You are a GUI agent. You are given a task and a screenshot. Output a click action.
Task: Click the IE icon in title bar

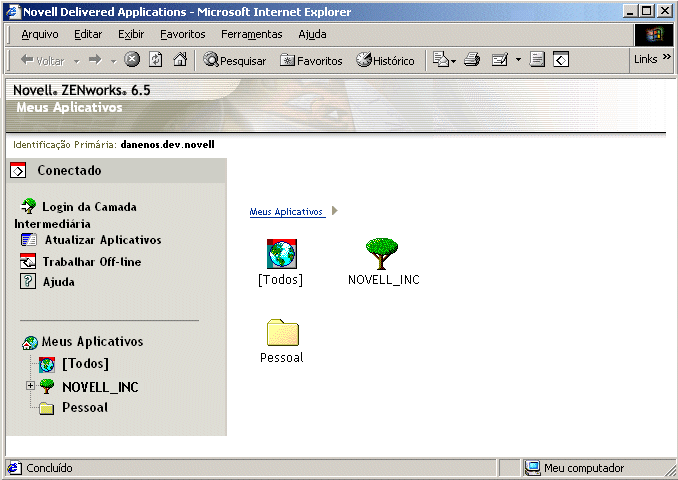[x=13, y=11]
